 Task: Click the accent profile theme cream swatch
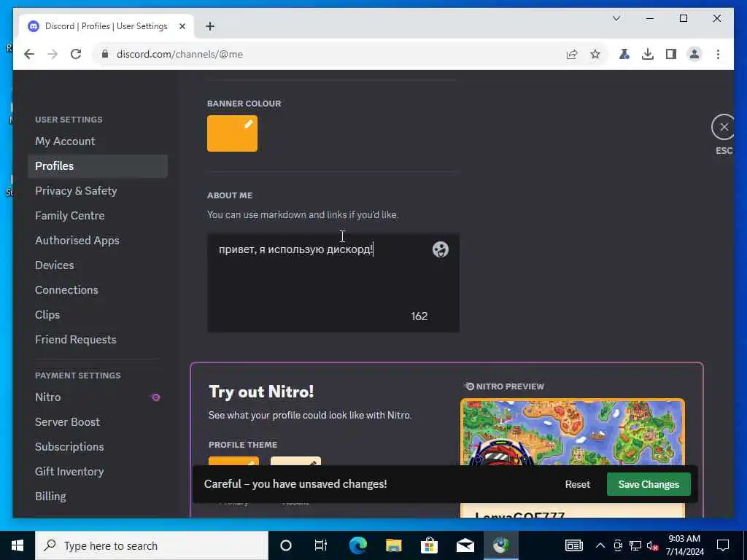pyautogui.click(x=296, y=462)
